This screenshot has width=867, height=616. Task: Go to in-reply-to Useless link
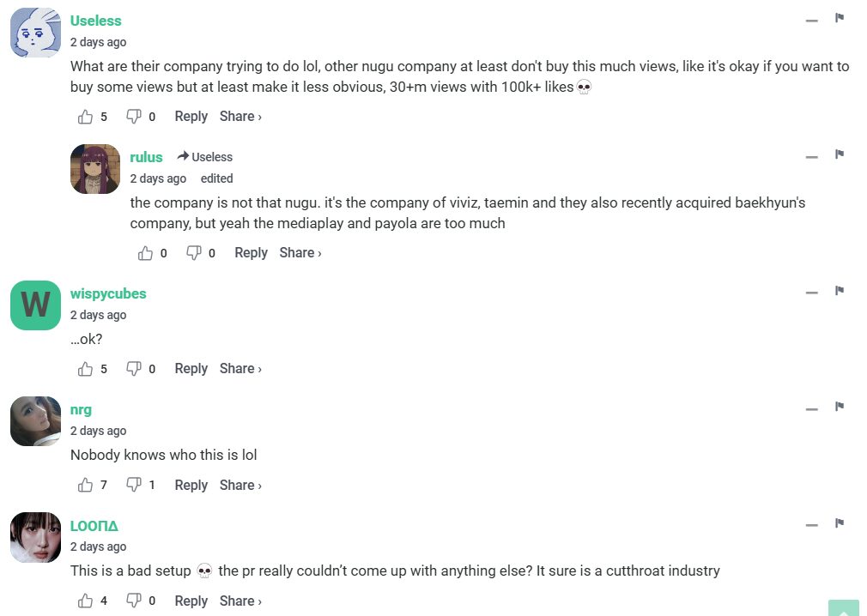click(x=205, y=157)
